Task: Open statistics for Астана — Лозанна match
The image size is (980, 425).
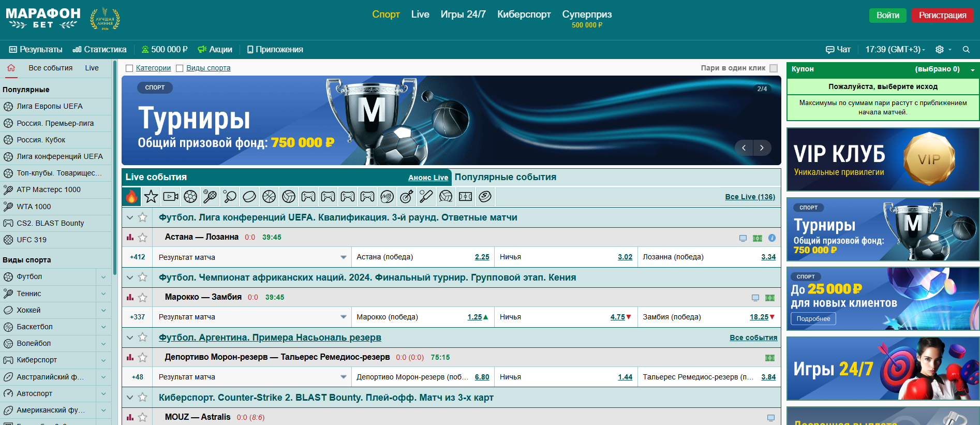Action: (x=130, y=237)
